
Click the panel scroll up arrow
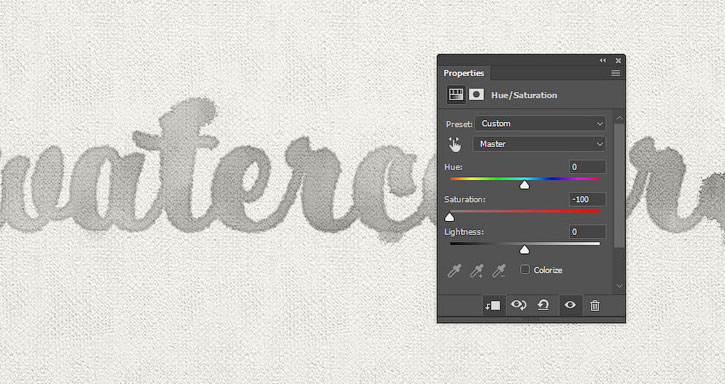pos(620,118)
